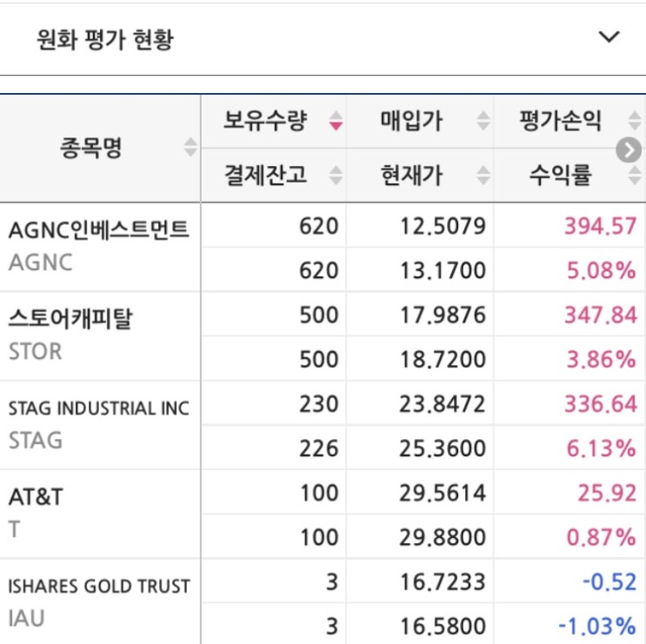Show more columns with the gray arrow
Screen dimensions: 646x644
(x=629, y=150)
